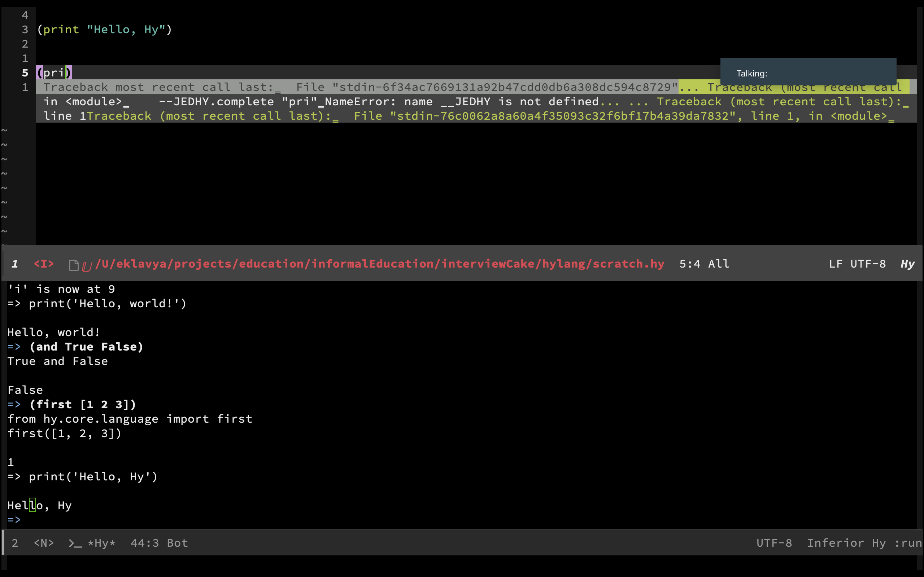Click window number 1 indicator to toggle focus
924x577 pixels.
(14, 263)
